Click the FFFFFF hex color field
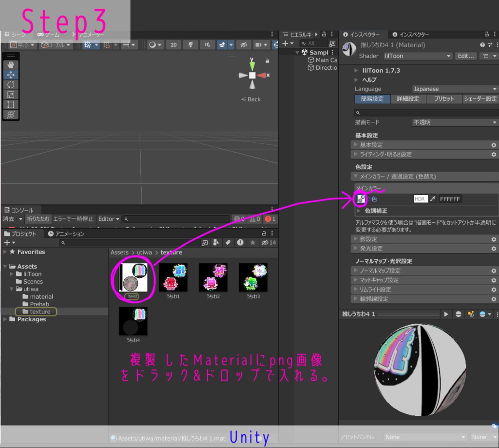Image resolution: width=499 pixels, height=448 pixels. (x=450, y=199)
